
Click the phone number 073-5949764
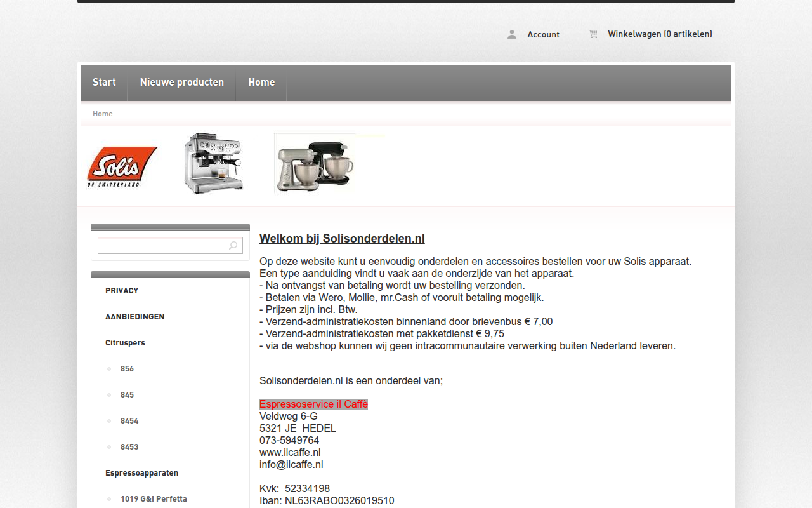pos(289,441)
